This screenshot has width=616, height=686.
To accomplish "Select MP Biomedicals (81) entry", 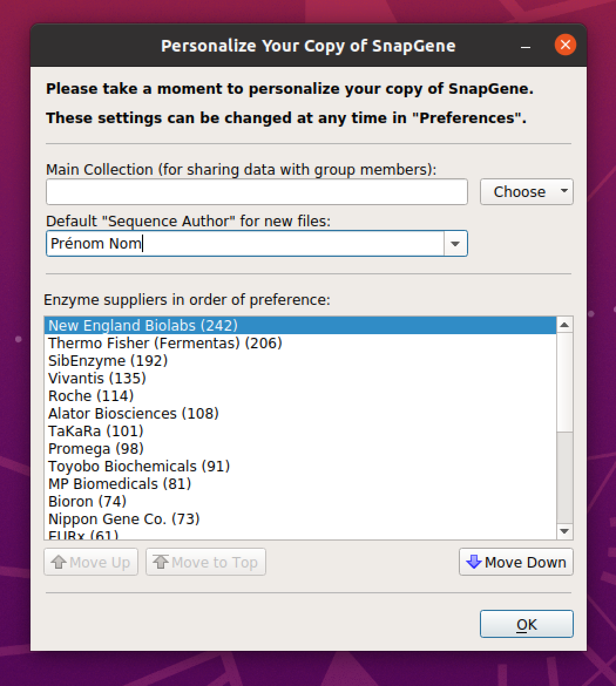I will tap(120, 484).
